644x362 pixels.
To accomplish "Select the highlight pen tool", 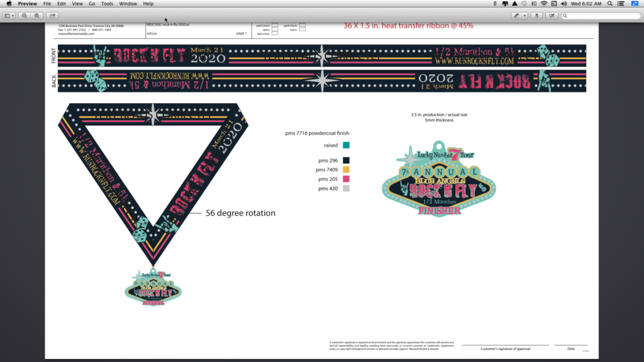I will 516,16.
